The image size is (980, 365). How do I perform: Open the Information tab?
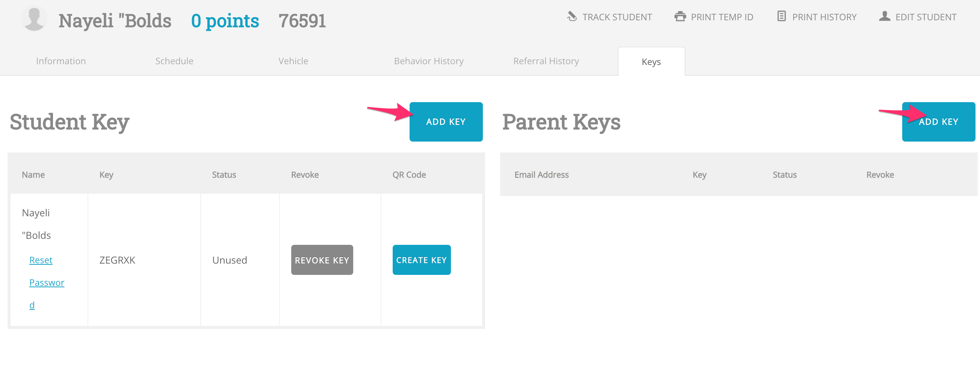pyautogui.click(x=61, y=61)
